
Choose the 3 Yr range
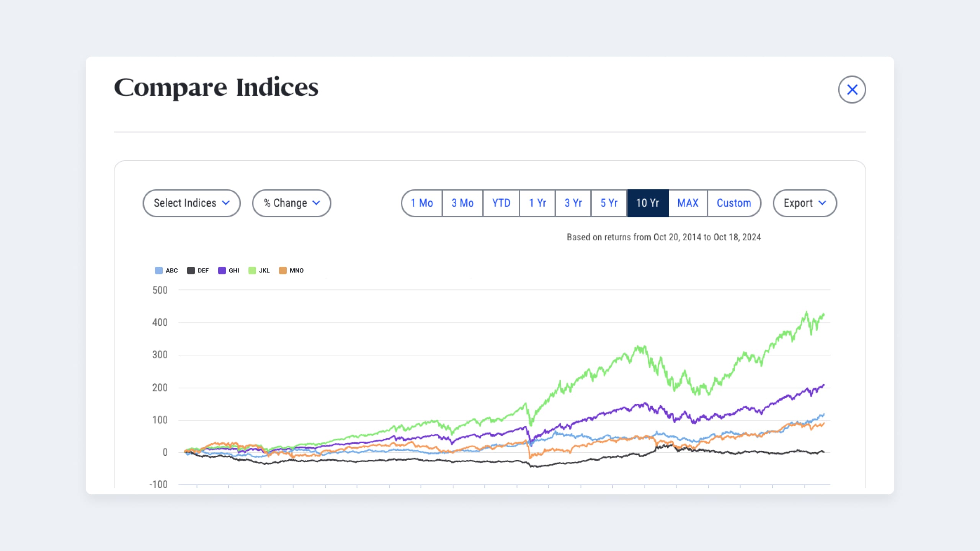573,203
